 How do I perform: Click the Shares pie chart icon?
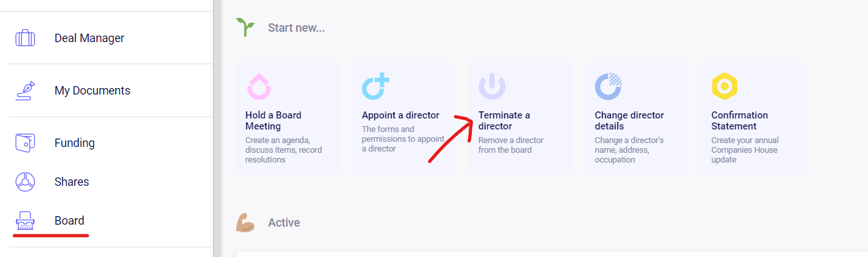pos(25,182)
